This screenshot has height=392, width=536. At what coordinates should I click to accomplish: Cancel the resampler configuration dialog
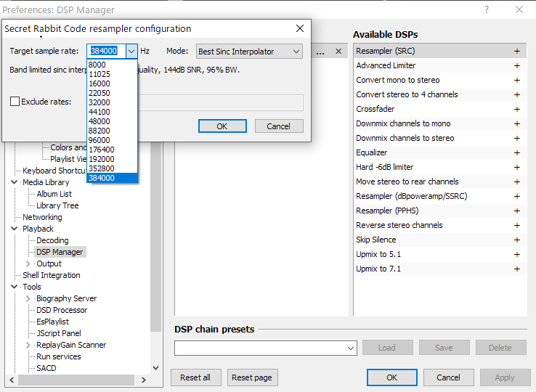[x=279, y=126]
